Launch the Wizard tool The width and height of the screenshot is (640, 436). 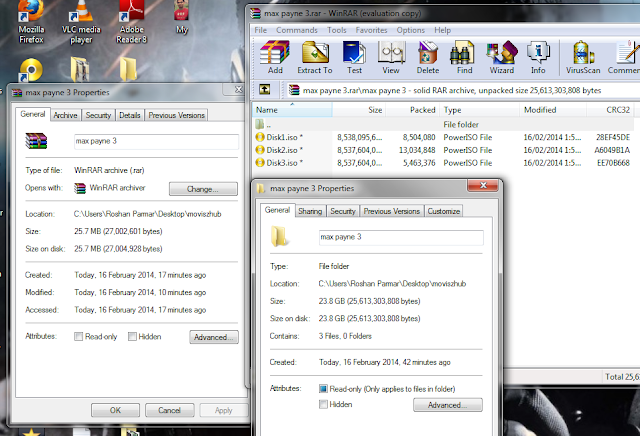pos(502,57)
